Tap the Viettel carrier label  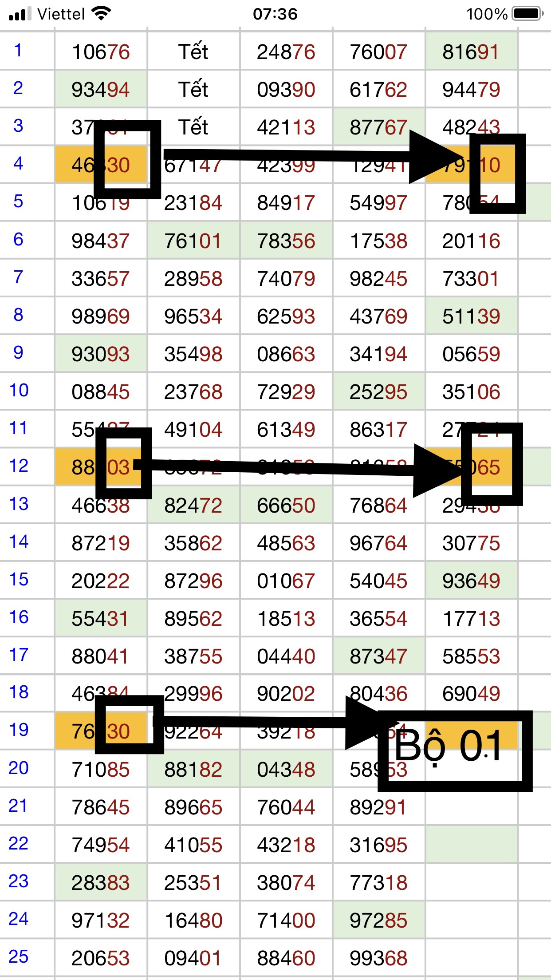pyautogui.click(x=61, y=14)
